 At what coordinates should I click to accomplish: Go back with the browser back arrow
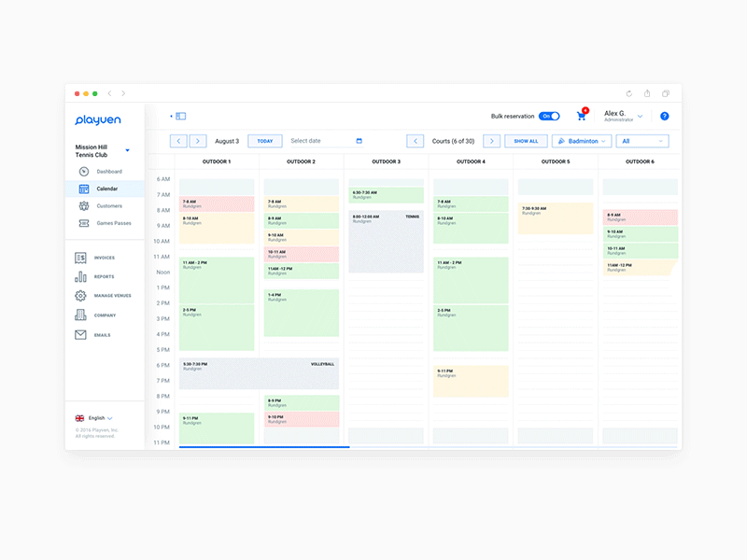(x=109, y=94)
